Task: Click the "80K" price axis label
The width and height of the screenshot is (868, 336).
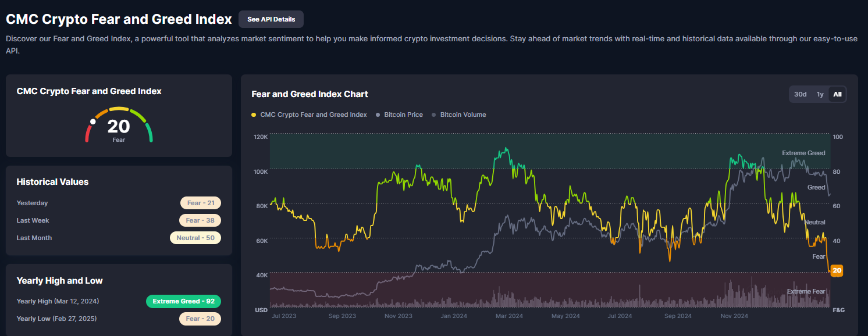Action: point(262,206)
